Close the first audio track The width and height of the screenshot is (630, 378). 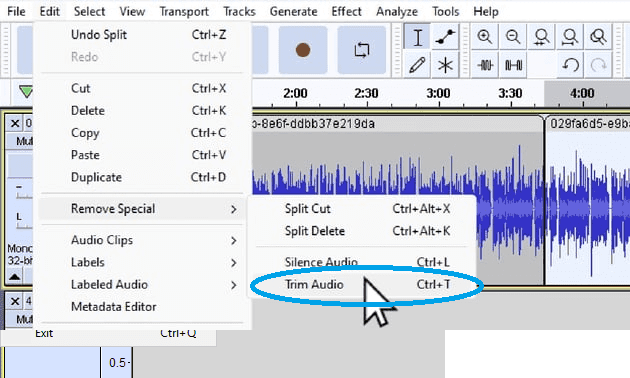pyautogui.click(x=15, y=123)
